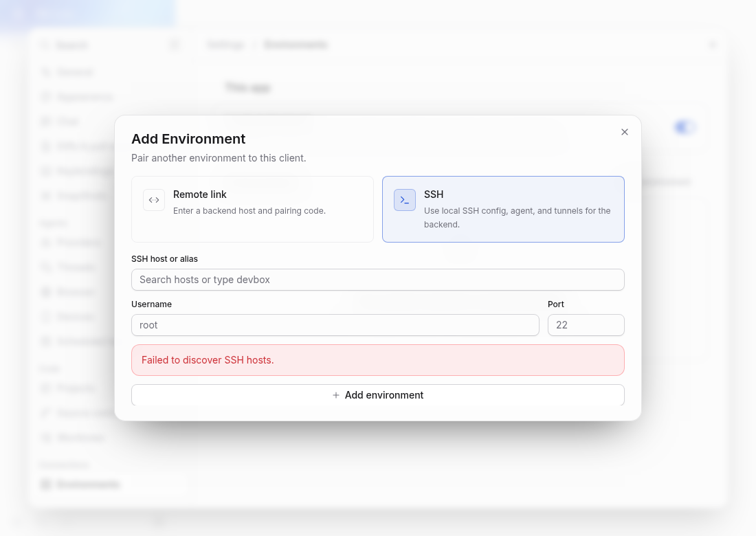Focus the SSH host or alias search field
Screen dimensions: 756x536
click(x=377, y=280)
